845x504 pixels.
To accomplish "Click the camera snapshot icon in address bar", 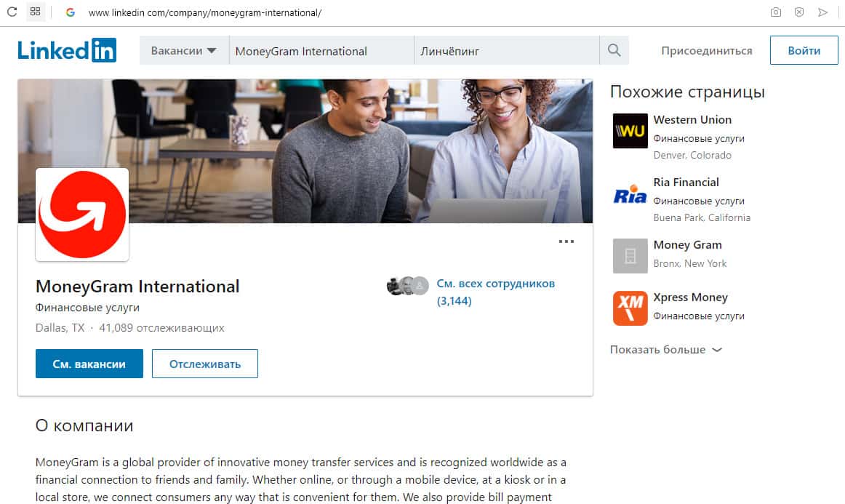I will [x=775, y=12].
